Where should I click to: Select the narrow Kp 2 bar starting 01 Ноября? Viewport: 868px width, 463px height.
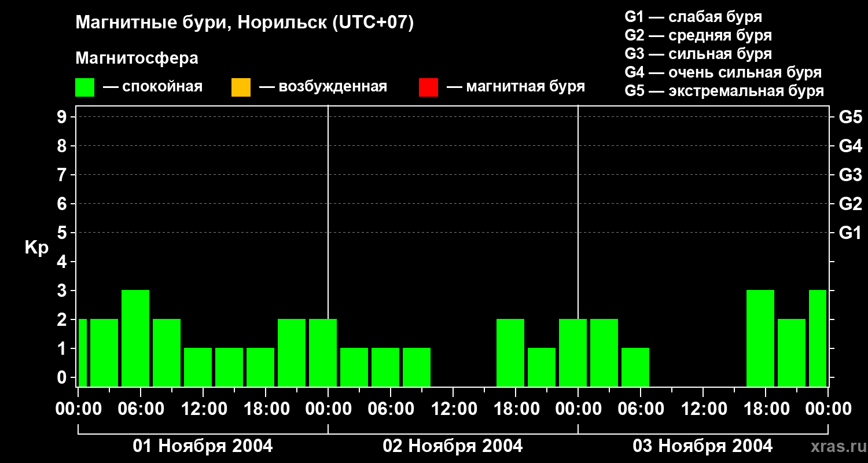83,352
